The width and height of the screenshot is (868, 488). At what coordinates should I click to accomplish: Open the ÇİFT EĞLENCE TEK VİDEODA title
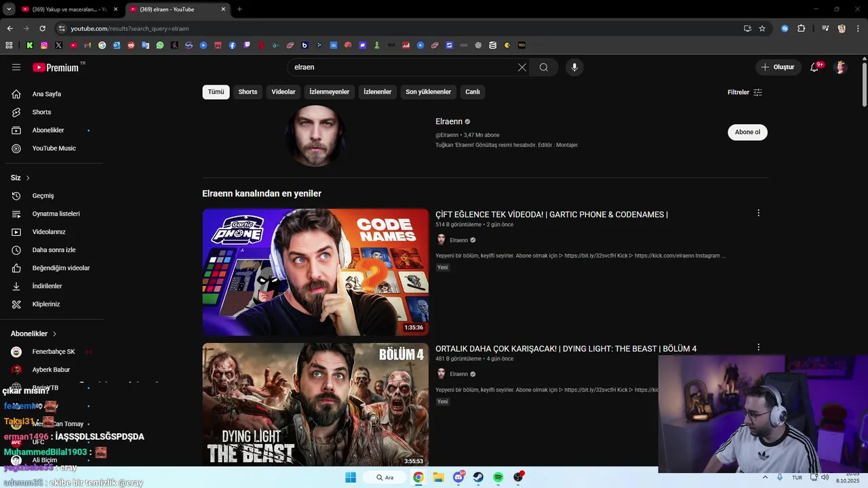[x=551, y=215]
